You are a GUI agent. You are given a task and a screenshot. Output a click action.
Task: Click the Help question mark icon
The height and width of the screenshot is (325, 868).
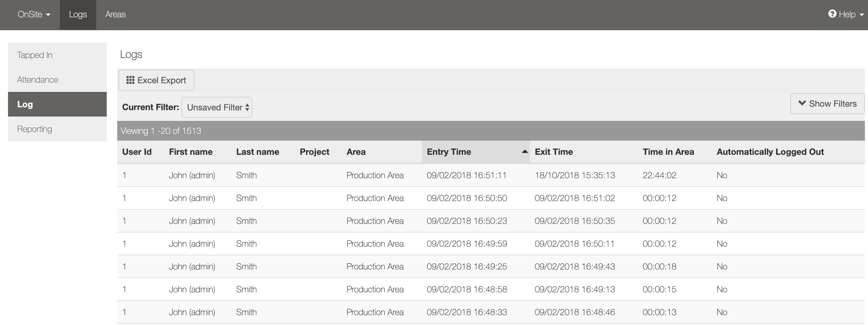pyautogui.click(x=832, y=14)
